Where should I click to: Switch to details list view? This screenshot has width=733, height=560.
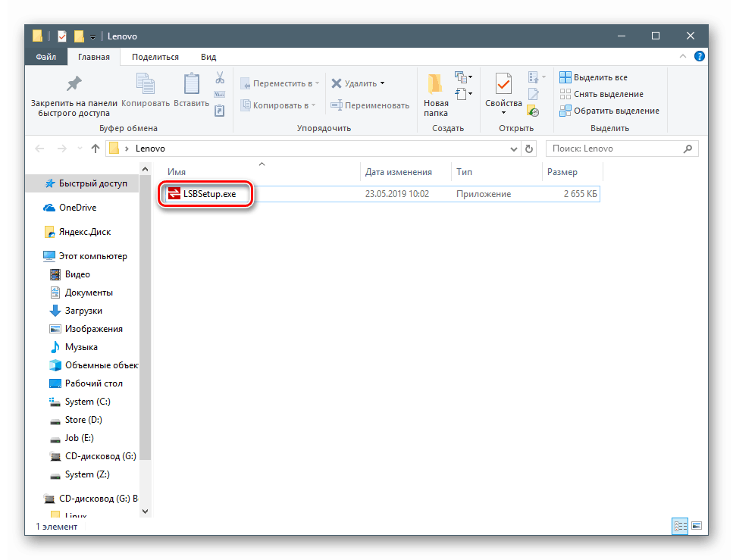pos(680,526)
